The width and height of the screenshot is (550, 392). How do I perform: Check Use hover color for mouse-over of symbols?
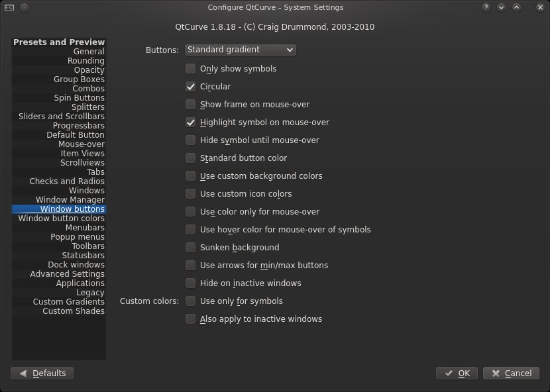190,230
